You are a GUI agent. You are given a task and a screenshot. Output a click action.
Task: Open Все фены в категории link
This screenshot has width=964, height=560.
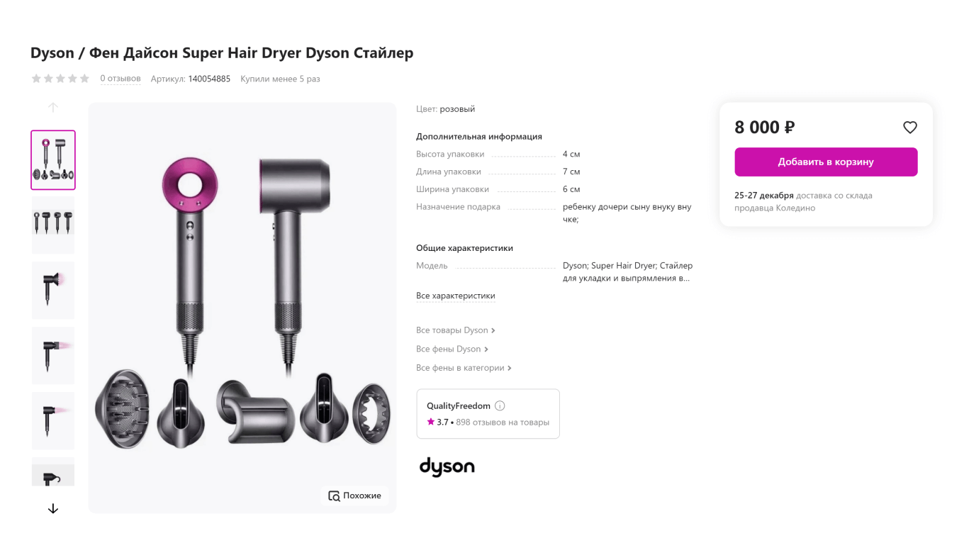pyautogui.click(x=464, y=368)
